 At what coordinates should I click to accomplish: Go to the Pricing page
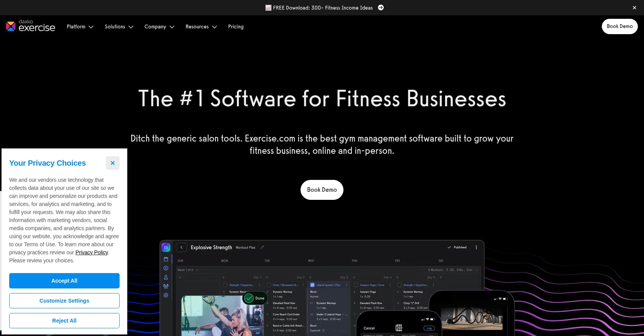[x=236, y=26]
